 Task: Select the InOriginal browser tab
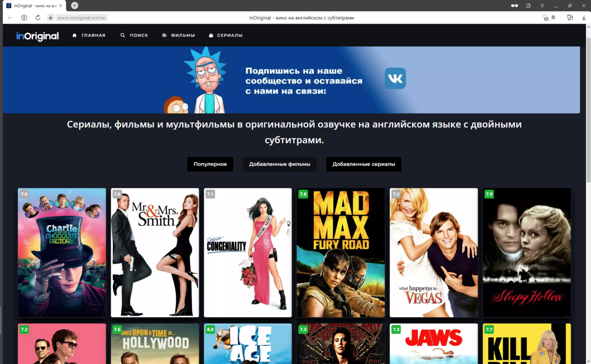coord(34,5)
